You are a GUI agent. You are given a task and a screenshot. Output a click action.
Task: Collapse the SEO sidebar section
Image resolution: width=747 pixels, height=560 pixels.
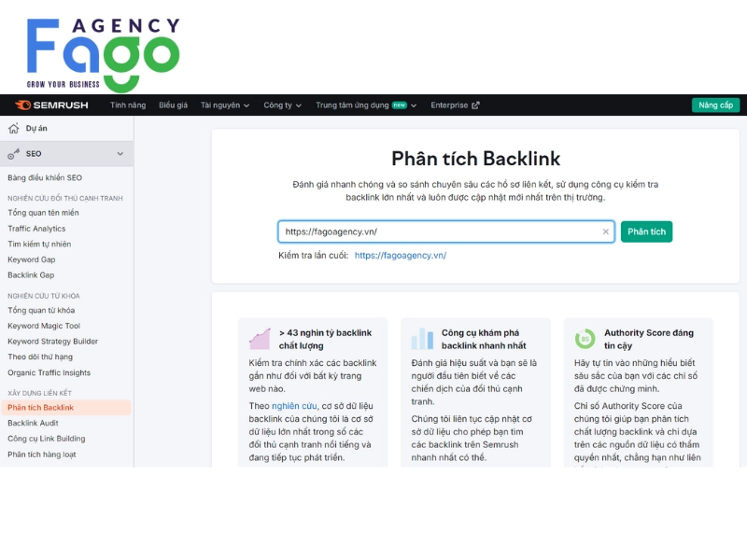120,154
